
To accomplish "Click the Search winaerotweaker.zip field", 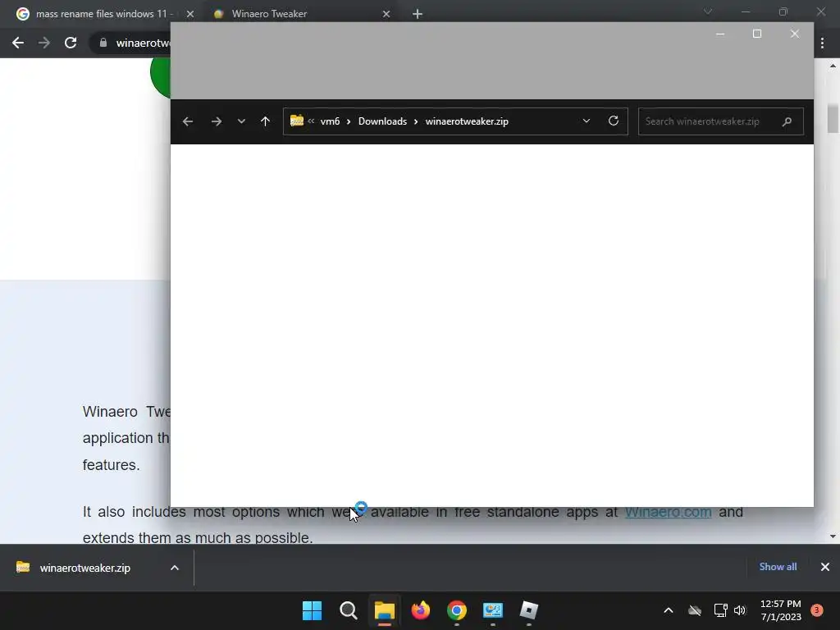I will click(x=720, y=121).
